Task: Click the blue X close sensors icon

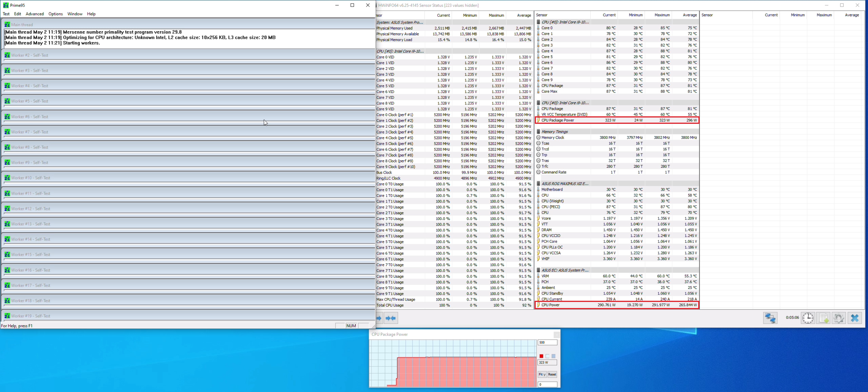Action: [854, 318]
